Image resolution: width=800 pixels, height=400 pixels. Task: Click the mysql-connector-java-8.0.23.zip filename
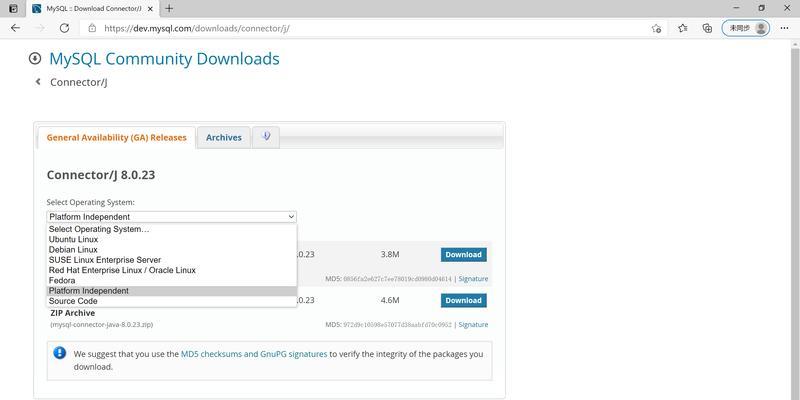tap(102, 324)
